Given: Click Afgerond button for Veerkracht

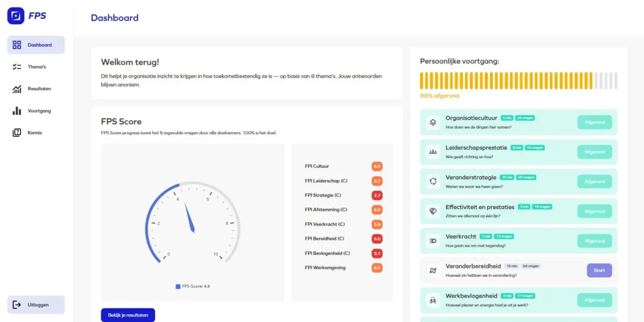Looking at the screenshot, I should (594, 241).
